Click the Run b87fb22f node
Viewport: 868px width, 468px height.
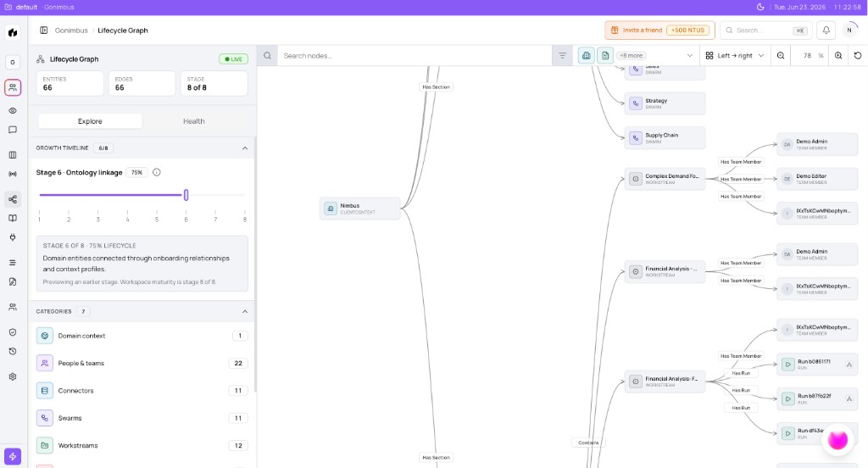(817, 398)
